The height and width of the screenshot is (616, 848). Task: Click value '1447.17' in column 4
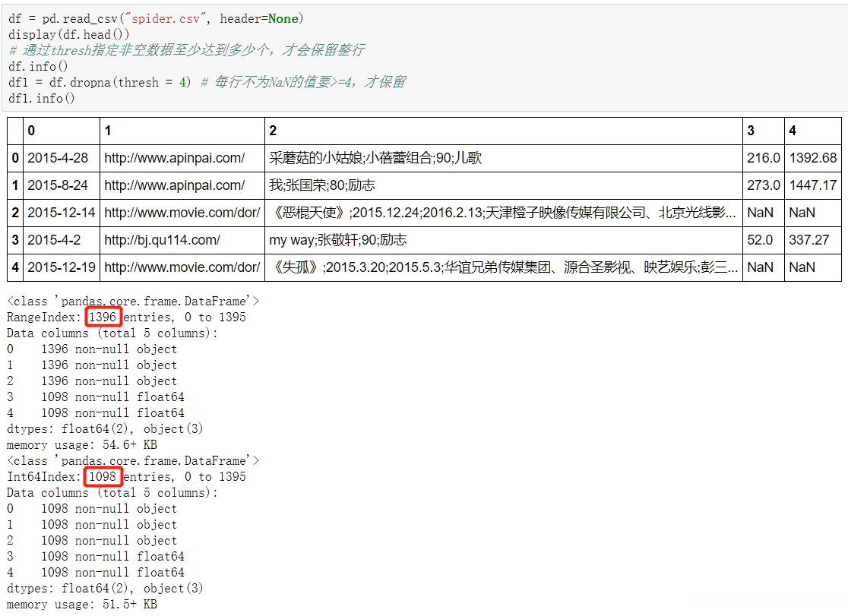(x=813, y=185)
